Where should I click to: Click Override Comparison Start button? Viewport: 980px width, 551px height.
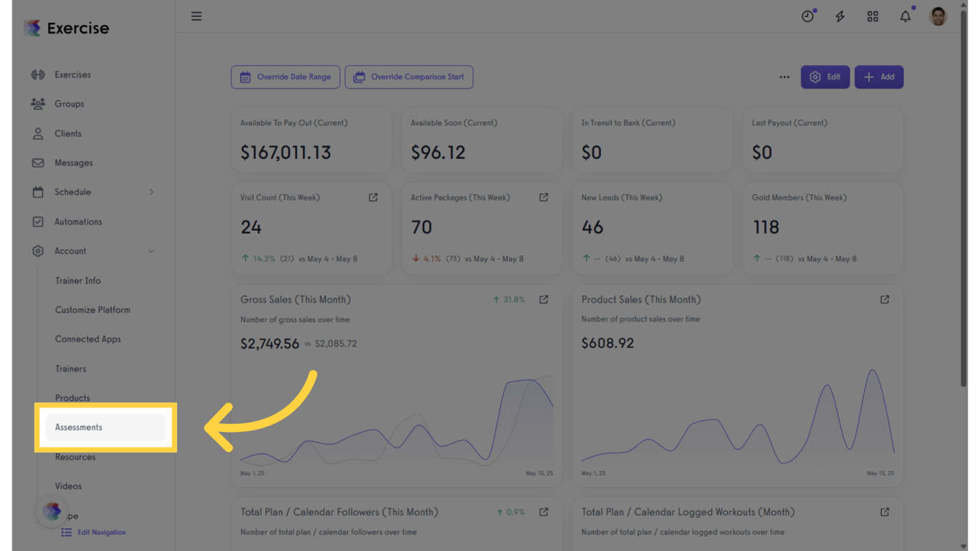[x=409, y=77]
